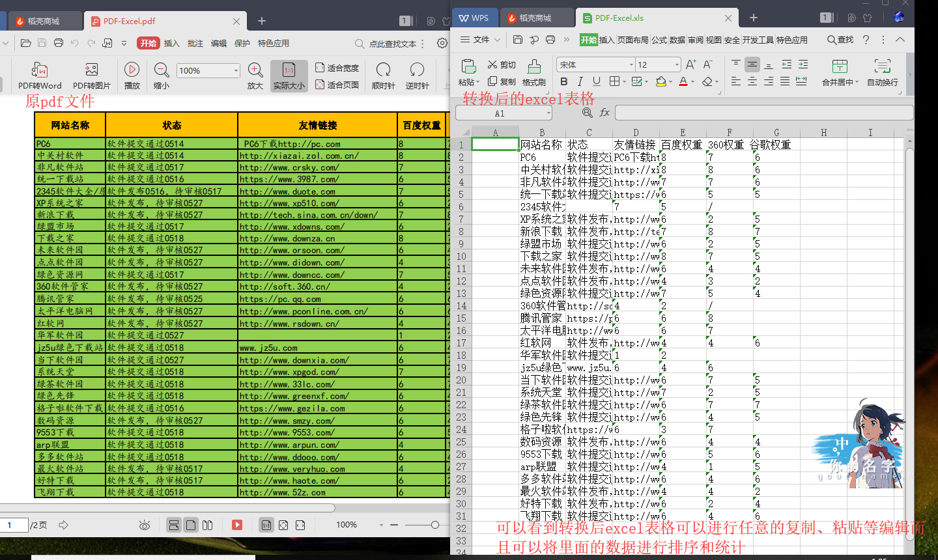Switch PDF to continuous scroll layout

174,525
